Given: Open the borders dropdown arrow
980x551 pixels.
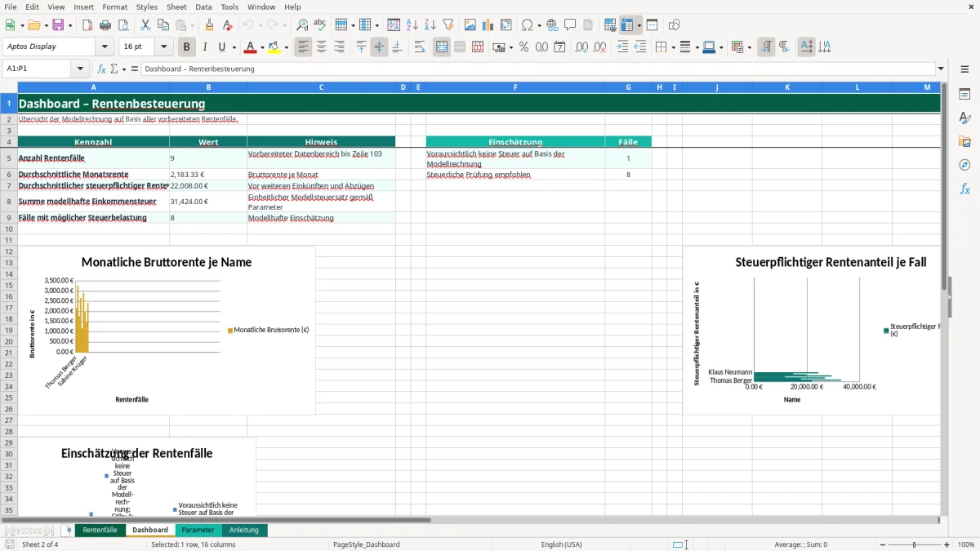Looking at the screenshot, I should (673, 47).
